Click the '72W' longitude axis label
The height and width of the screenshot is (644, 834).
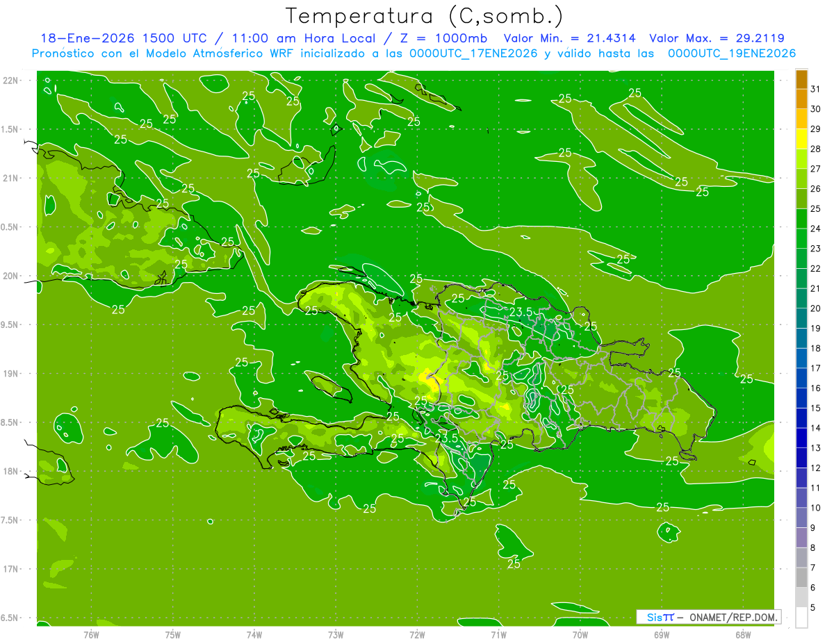point(417,635)
